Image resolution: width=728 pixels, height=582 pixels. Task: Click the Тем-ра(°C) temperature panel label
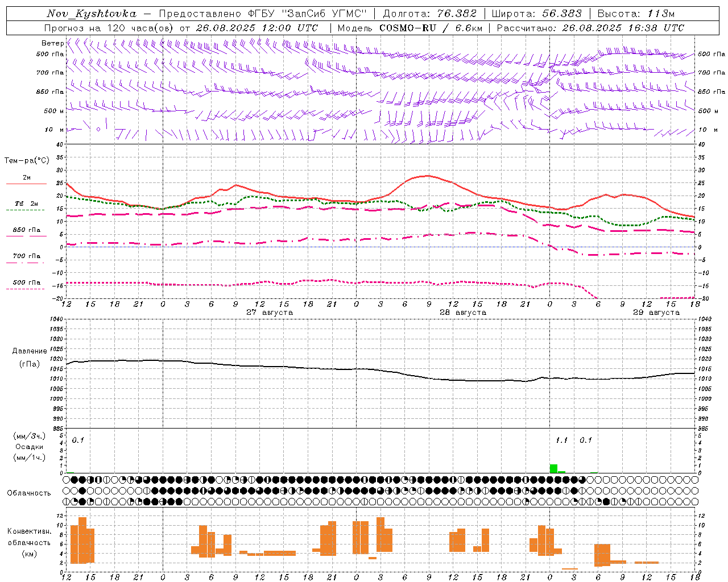point(27,161)
